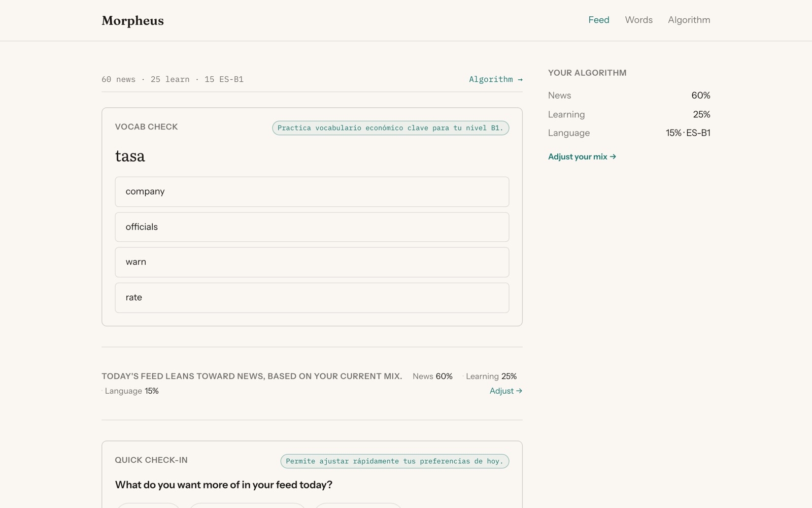Select the vocab word 'tasa'
This screenshot has height=508, width=812.
[x=130, y=156]
